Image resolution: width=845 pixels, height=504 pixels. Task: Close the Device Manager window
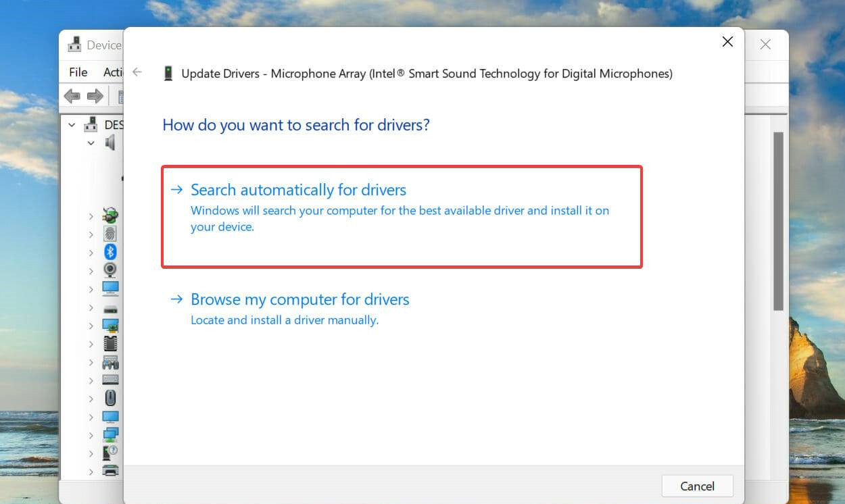click(765, 45)
